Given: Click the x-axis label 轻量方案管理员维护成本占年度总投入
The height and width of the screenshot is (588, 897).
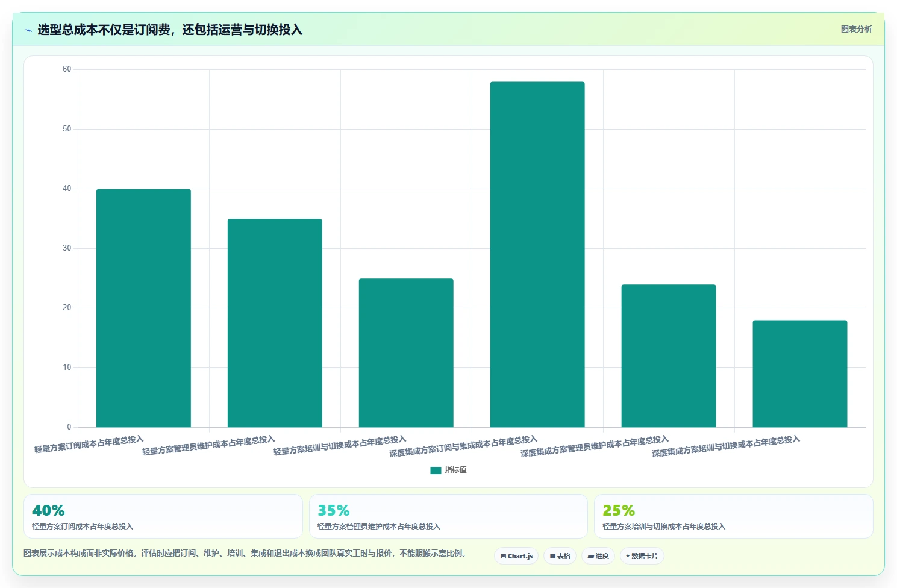Looking at the screenshot, I should pyautogui.click(x=208, y=445).
